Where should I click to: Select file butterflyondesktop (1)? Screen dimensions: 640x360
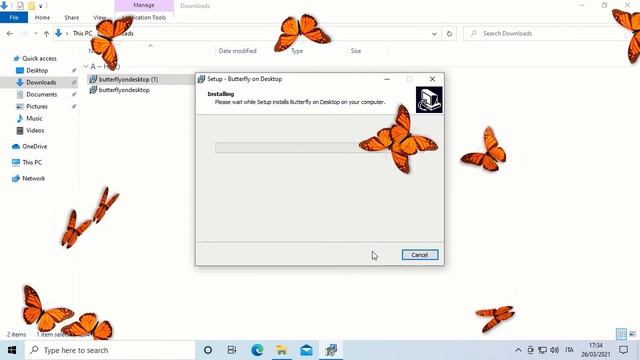point(128,79)
